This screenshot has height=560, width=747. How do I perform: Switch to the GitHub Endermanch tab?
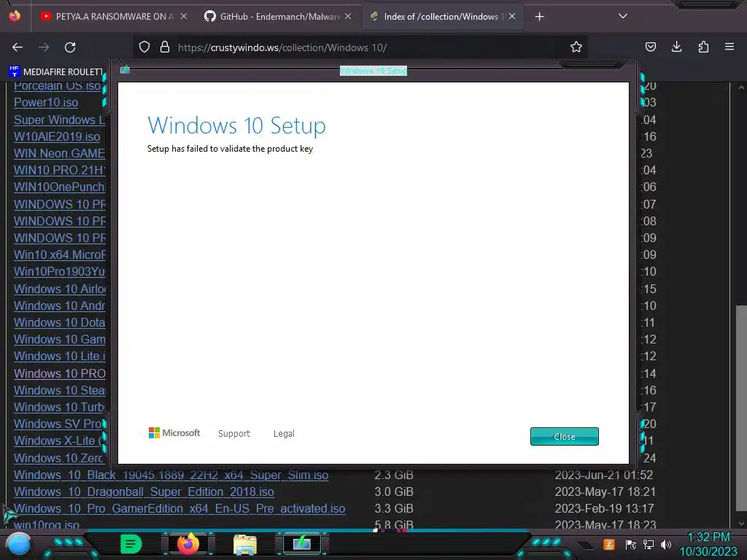(x=279, y=17)
